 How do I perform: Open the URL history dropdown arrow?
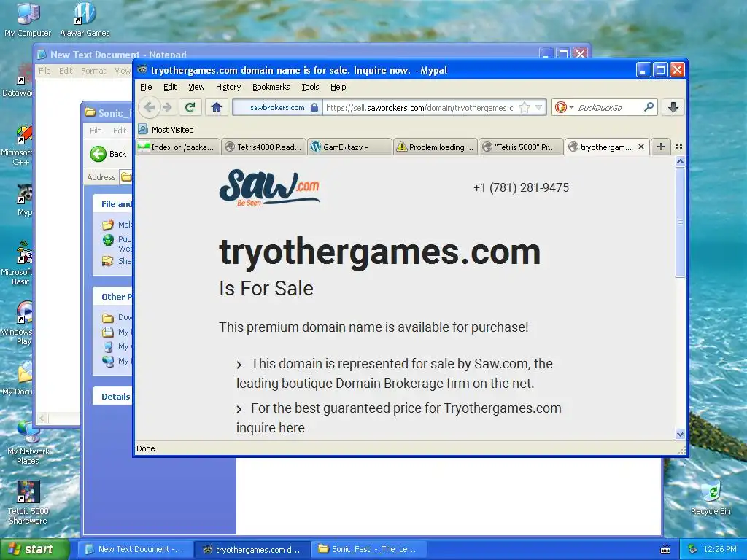(x=539, y=108)
